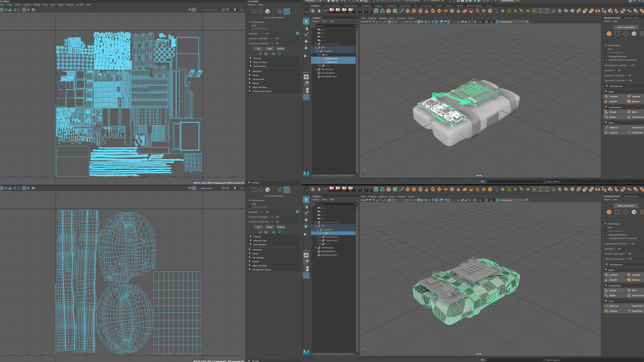Image resolution: width=644 pixels, height=362 pixels.
Task: Switch to vertex selection mode in upper UV Toolkit
Action: pos(254,11)
